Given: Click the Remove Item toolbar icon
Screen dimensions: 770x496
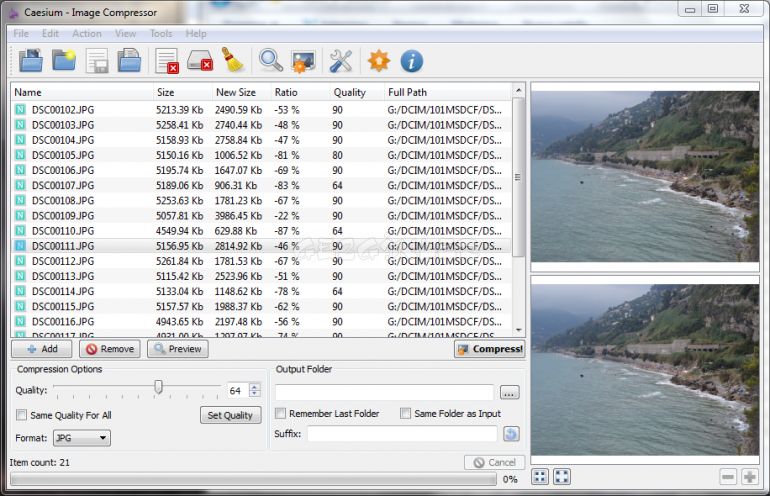Looking at the screenshot, I should (167, 61).
